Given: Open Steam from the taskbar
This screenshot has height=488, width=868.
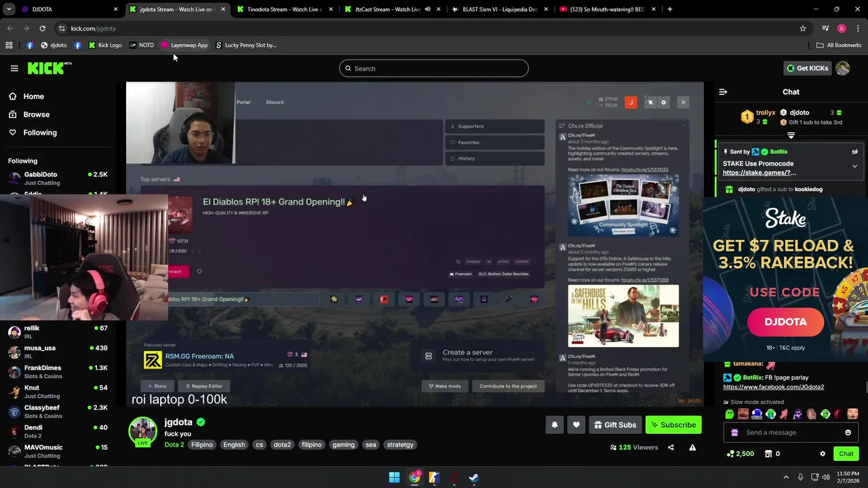Looking at the screenshot, I should pos(473,477).
